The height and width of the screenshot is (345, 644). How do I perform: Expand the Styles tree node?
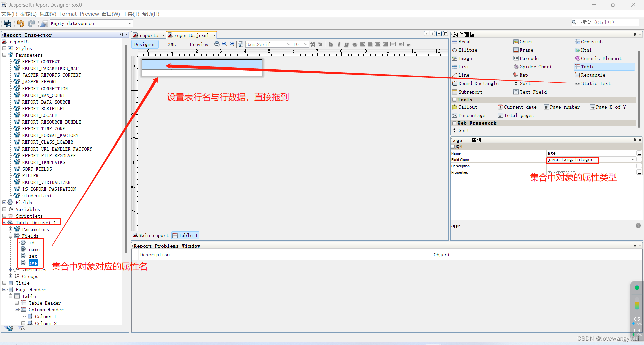4,48
